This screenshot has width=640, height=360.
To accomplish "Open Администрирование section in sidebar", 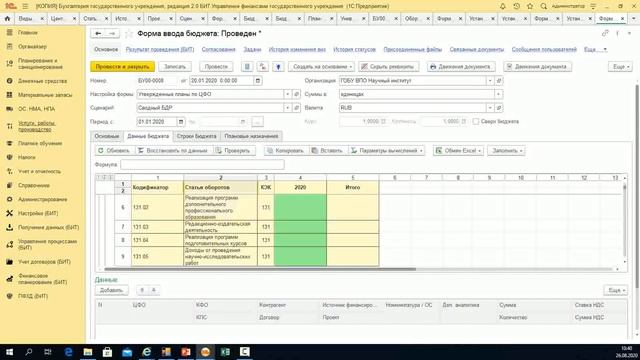I will (x=42, y=199).
